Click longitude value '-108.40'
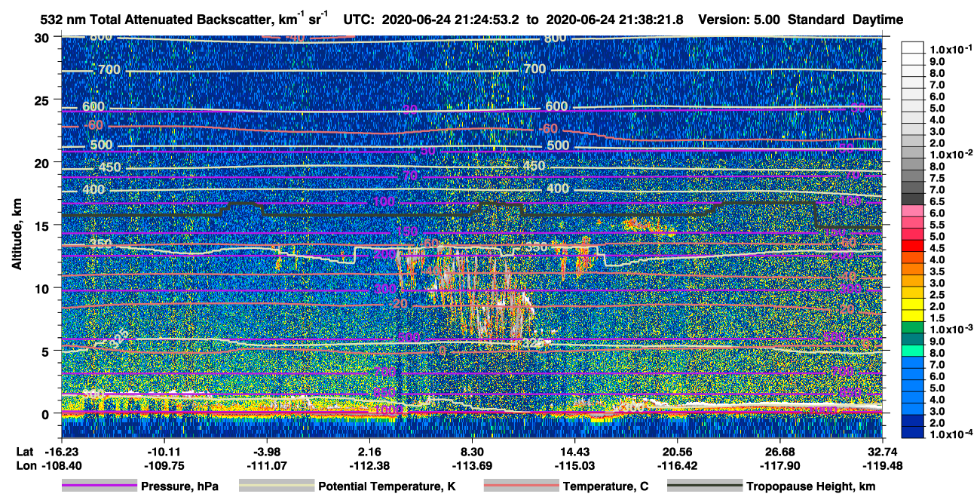 tap(61, 465)
